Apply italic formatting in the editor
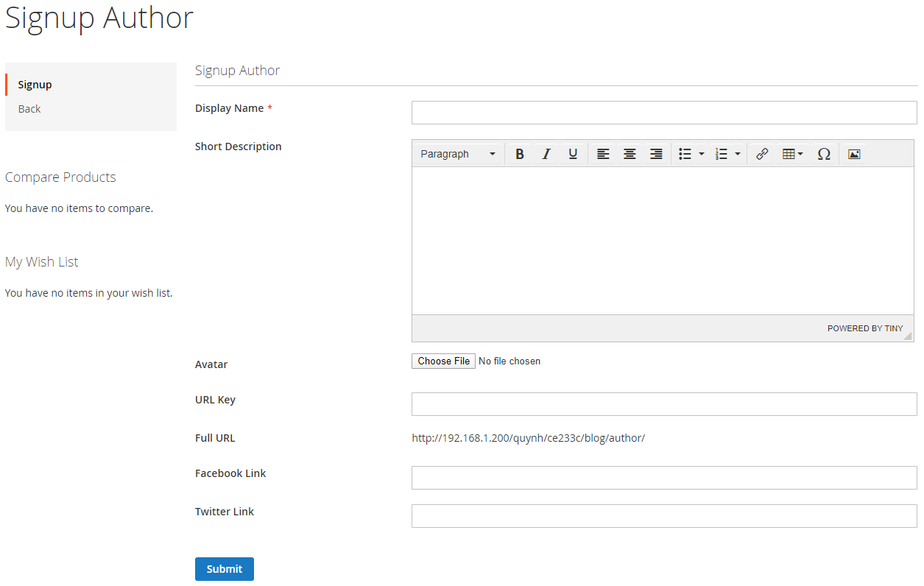 [x=546, y=154]
